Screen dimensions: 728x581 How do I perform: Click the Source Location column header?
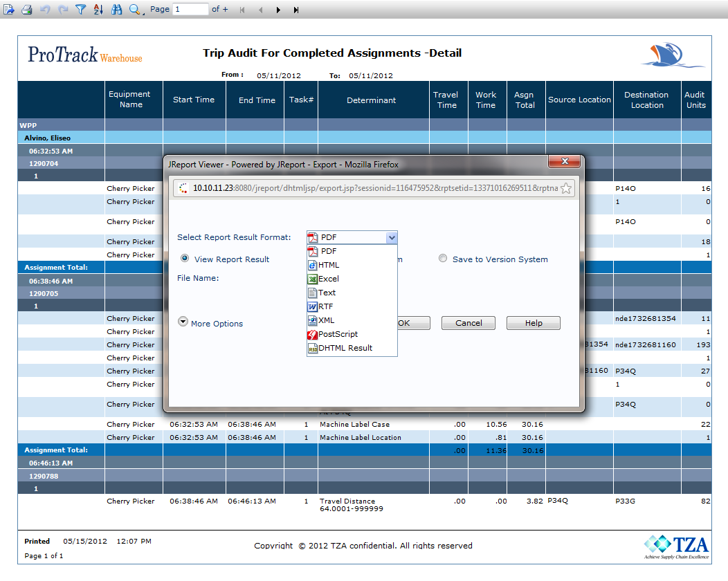point(579,100)
